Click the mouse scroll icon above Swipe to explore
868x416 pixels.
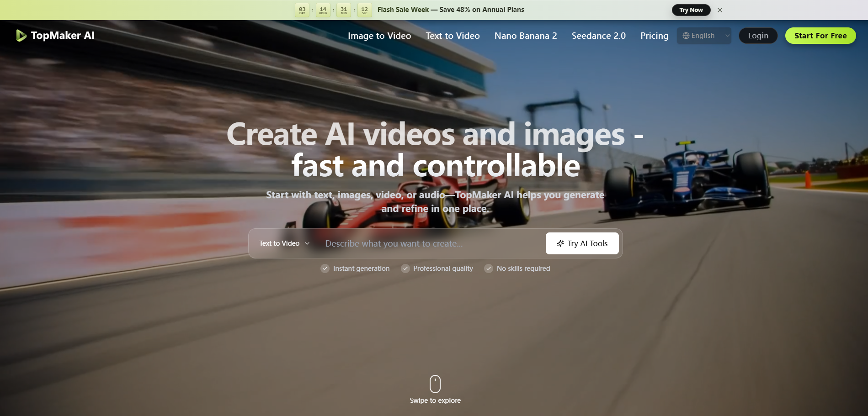435,384
